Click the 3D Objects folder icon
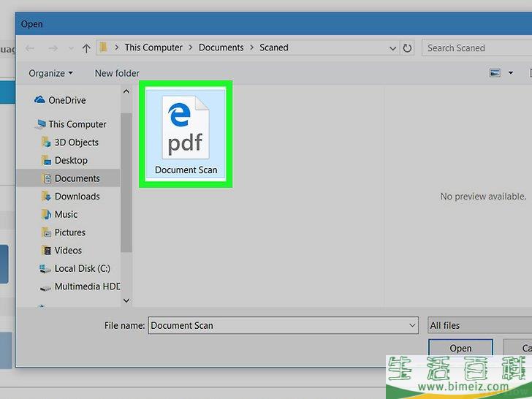The width and height of the screenshot is (532, 399). [46, 142]
